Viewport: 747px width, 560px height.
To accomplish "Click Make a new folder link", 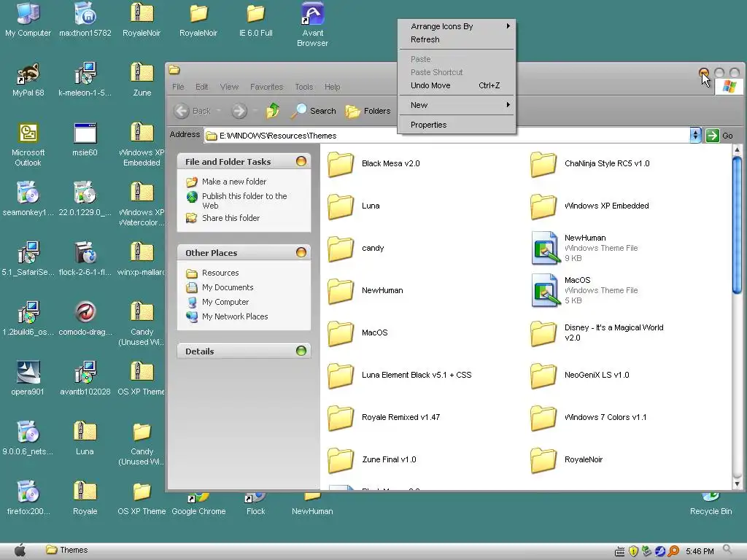I will [x=226, y=182].
